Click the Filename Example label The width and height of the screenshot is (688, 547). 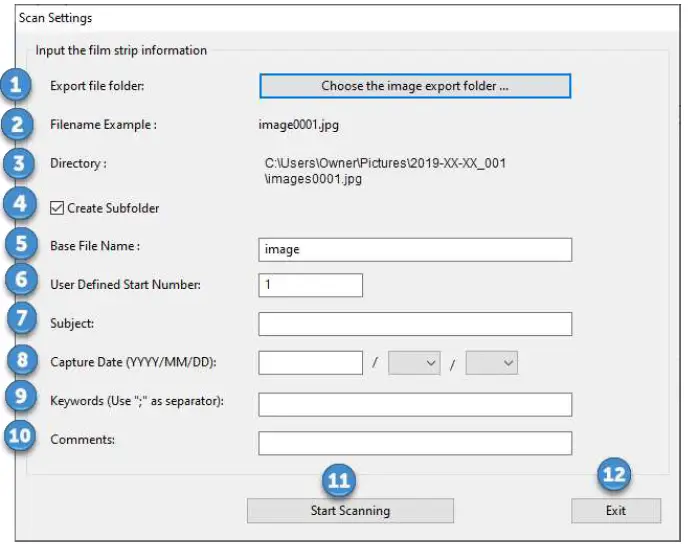[103, 125]
